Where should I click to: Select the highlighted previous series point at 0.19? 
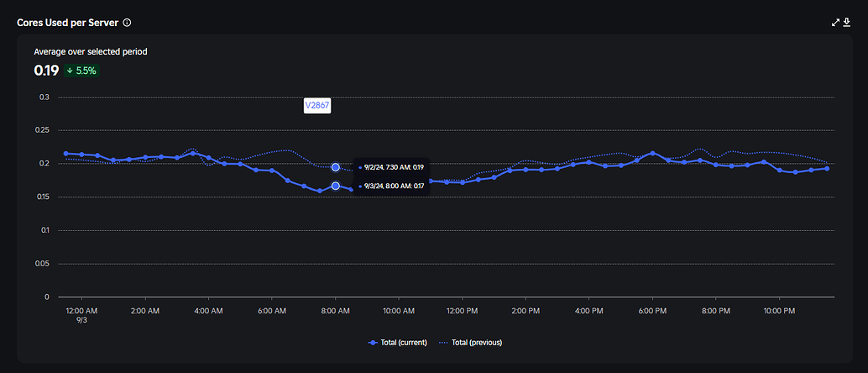(336, 167)
